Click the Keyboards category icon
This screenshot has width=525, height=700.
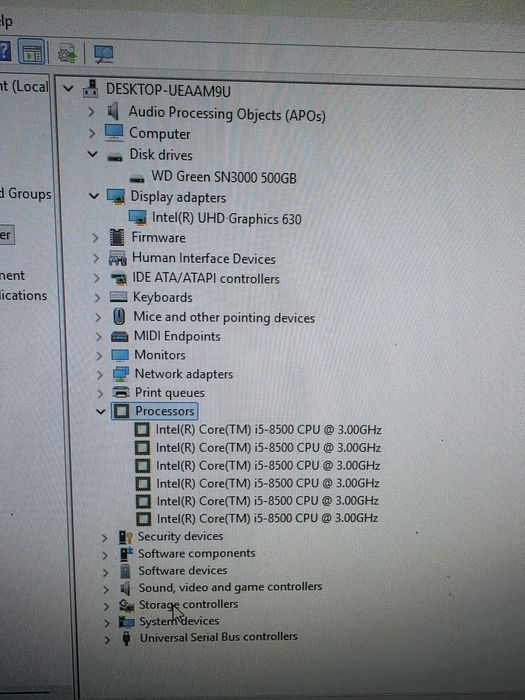119,297
